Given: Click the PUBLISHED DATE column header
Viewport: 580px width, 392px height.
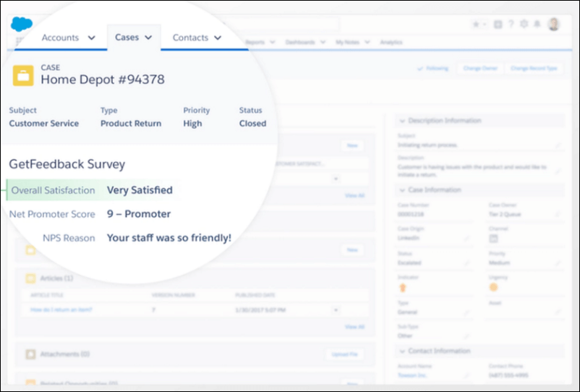Looking at the screenshot, I should coord(255,295).
